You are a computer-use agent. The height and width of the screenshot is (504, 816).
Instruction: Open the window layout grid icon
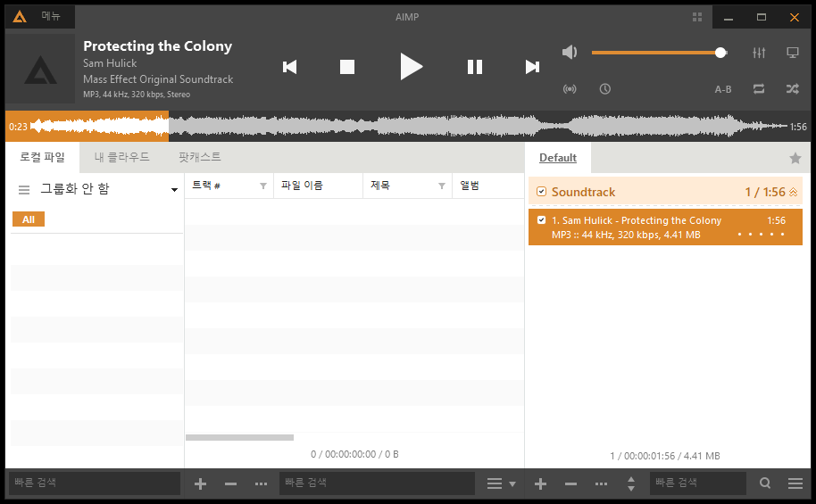pyautogui.click(x=697, y=17)
